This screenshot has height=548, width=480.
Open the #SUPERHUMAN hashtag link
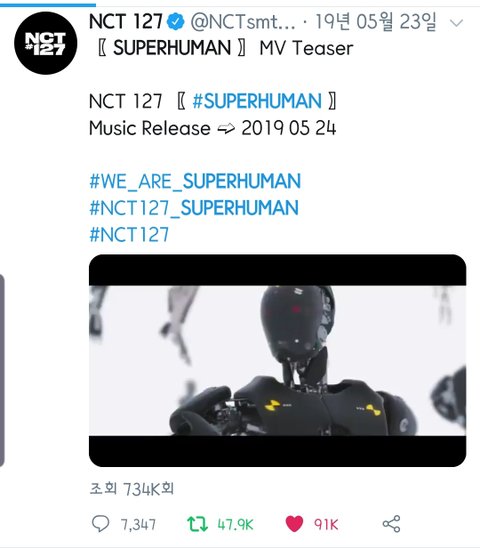point(257,101)
